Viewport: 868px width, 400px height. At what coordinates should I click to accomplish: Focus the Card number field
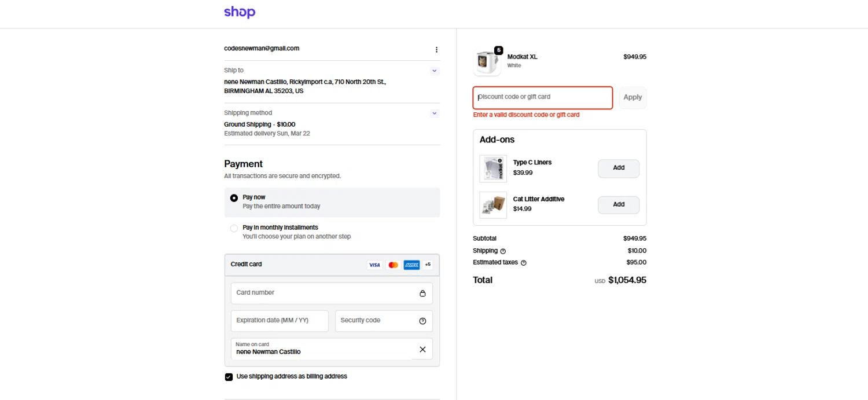pyautogui.click(x=332, y=293)
